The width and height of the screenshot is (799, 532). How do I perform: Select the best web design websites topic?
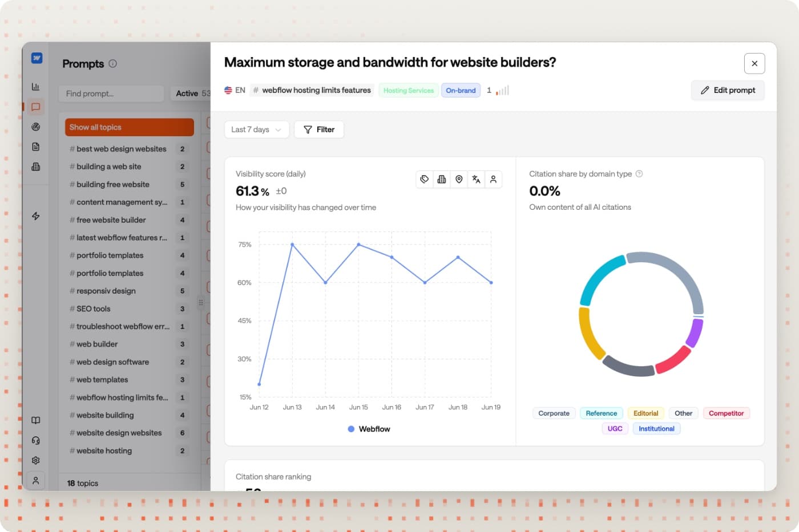click(x=130, y=149)
